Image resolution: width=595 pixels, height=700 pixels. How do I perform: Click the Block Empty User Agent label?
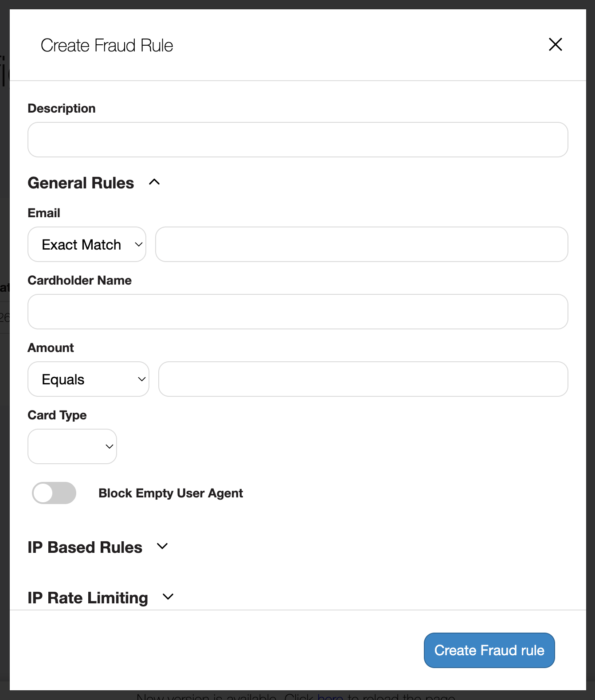tap(170, 493)
